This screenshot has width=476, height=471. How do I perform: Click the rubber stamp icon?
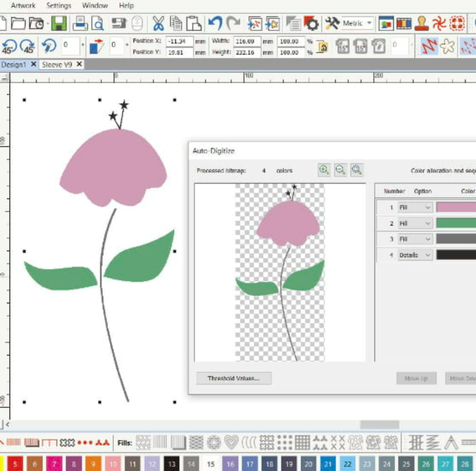point(422,24)
